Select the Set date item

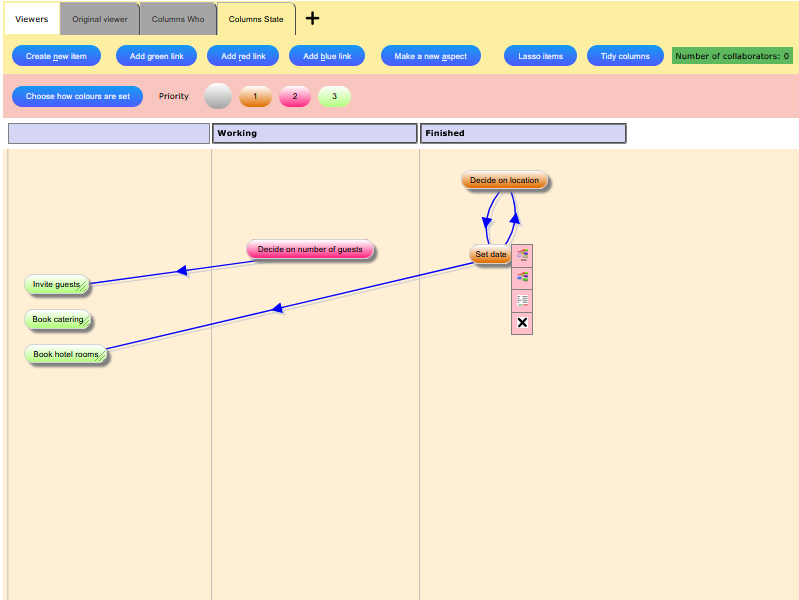pyautogui.click(x=490, y=254)
